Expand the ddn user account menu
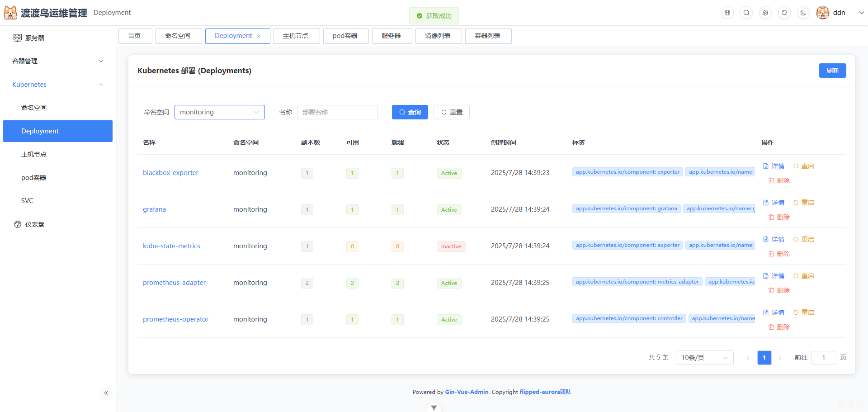Viewport: 868px width, 412px height. coord(839,13)
